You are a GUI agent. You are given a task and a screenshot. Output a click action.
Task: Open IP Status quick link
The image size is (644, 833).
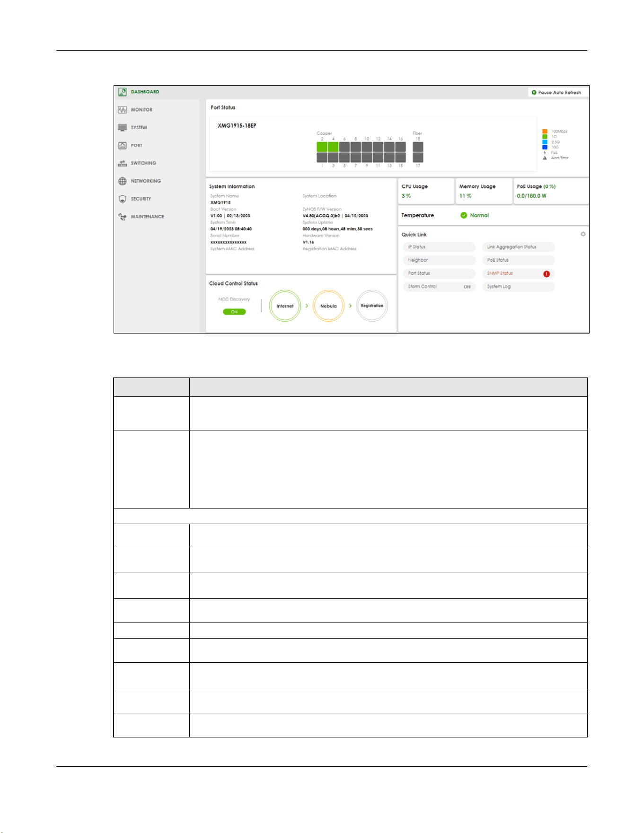(439, 247)
